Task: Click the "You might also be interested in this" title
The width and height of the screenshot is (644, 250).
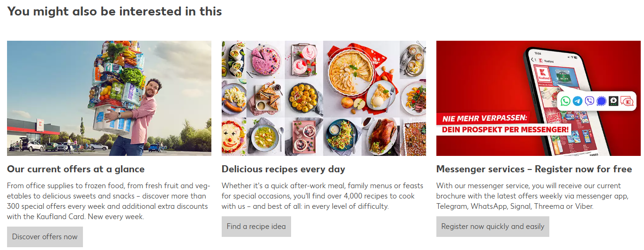Action: tap(115, 11)
